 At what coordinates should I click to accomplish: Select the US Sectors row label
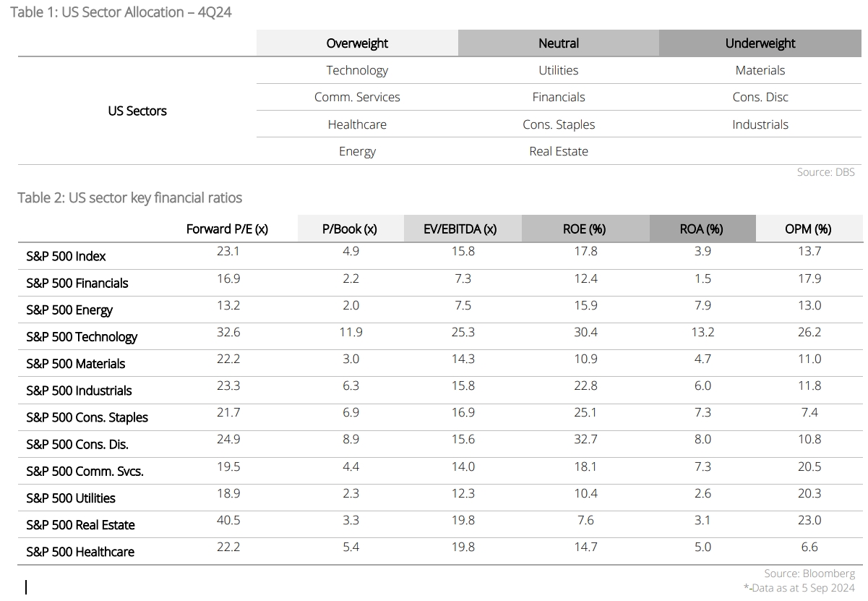[x=137, y=111]
